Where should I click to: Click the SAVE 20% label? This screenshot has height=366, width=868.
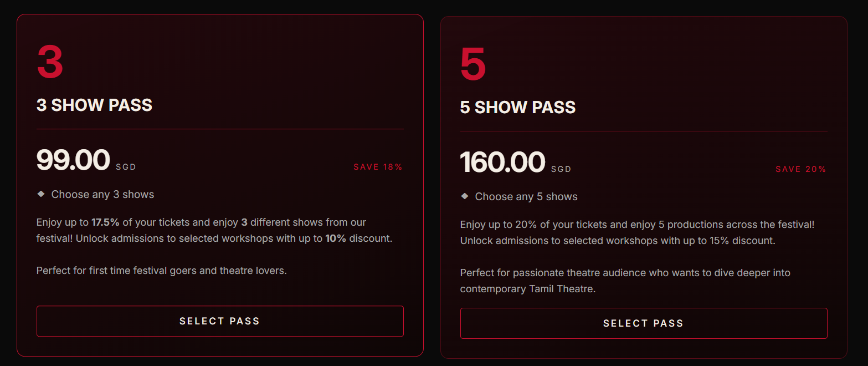pyautogui.click(x=801, y=169)
